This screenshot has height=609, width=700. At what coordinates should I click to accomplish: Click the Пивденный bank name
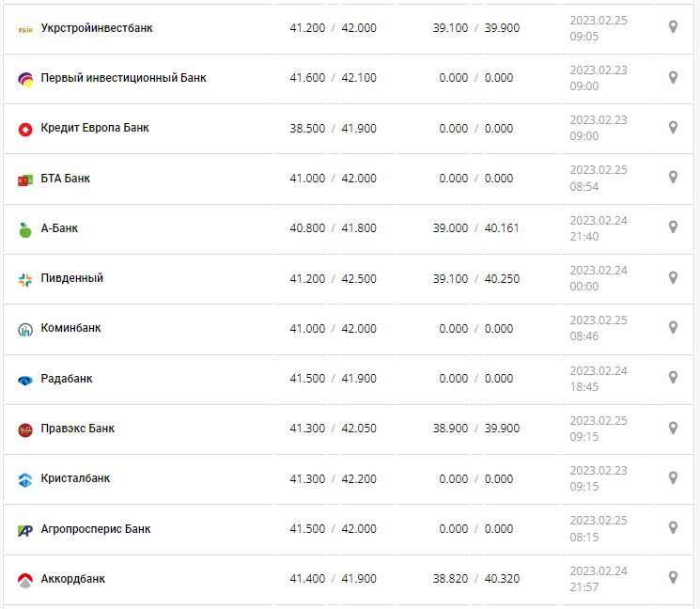click(72, 278)
